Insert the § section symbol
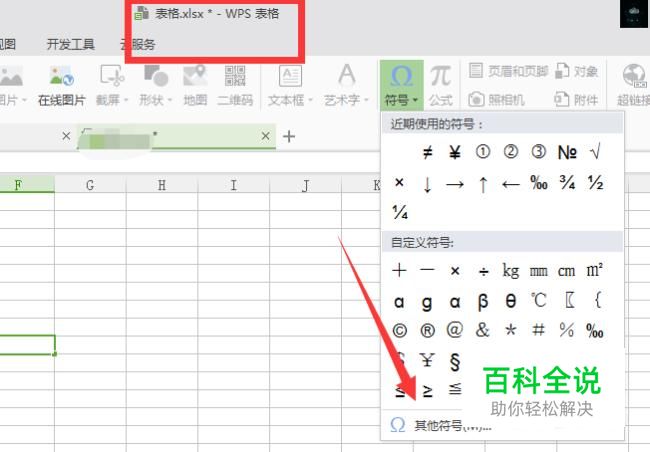Image resolution: width=650 pixels, height=452 pixels. click(455, 362)
